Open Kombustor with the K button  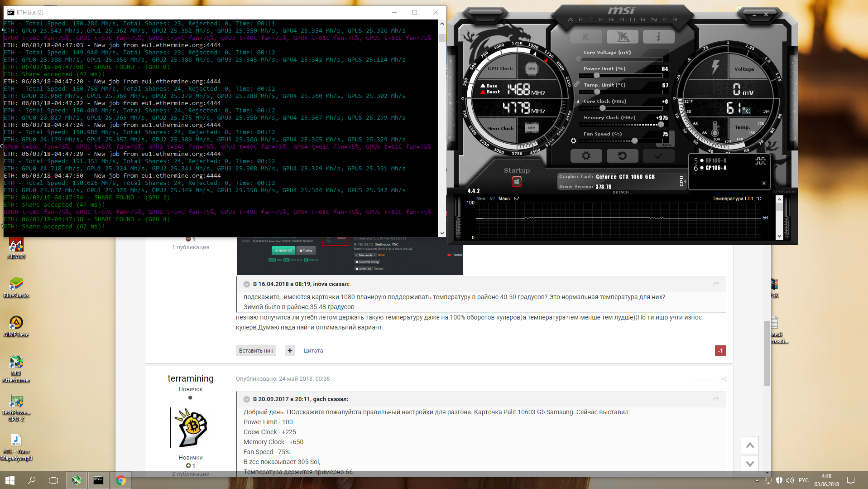(586, 37)
